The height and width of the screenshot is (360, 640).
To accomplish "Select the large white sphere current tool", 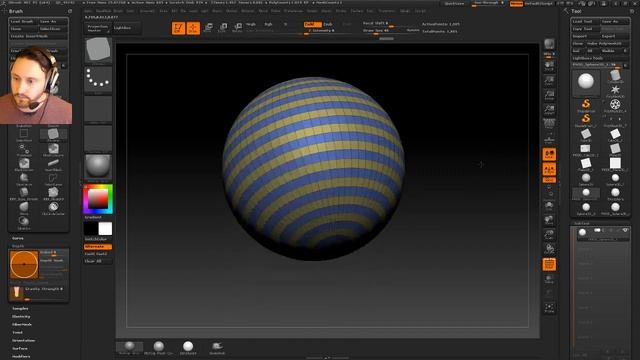I will pos(586,82).
